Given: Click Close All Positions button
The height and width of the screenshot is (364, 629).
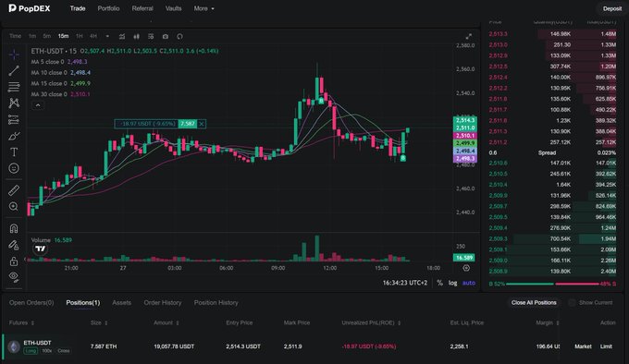Looking at the screenshot, I should [x=534, y=303].
